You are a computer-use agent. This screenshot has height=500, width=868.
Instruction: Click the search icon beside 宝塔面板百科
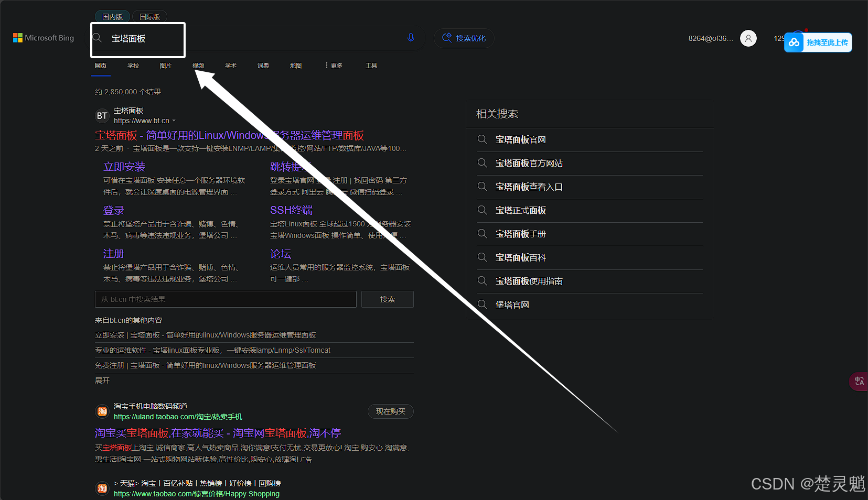[483, 257]
